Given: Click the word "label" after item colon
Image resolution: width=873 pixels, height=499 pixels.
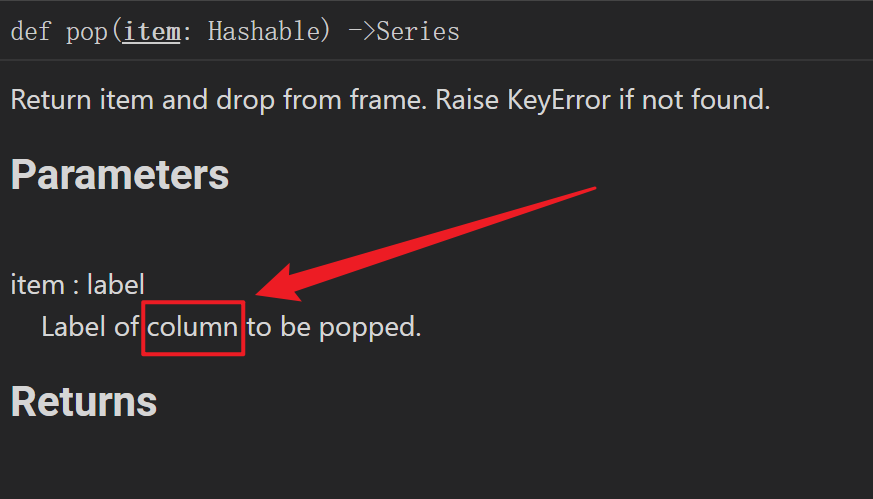Looking at the screenshot, I should pyautogui.click(x=115, y=285).
